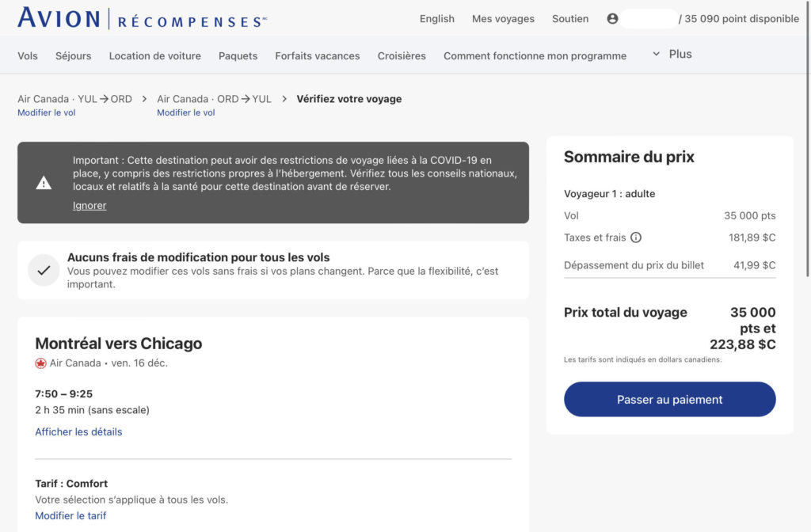Go to Location de voiture section

pyautogui.click(x=154, y=56)
